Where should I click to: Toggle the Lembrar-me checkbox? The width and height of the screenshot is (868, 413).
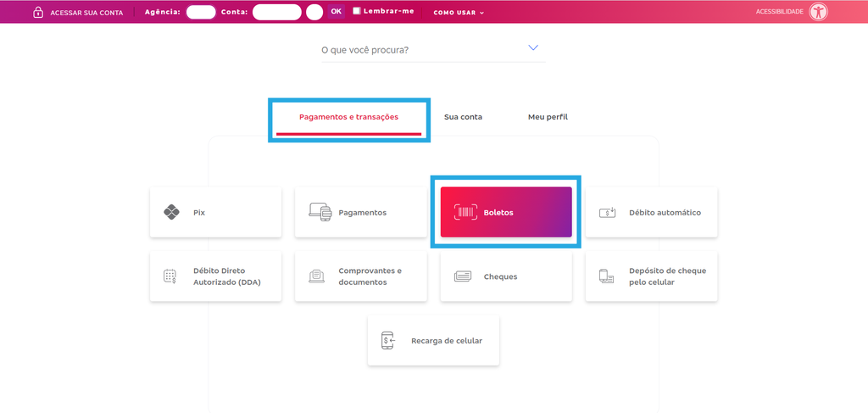(x=357, y=10)
